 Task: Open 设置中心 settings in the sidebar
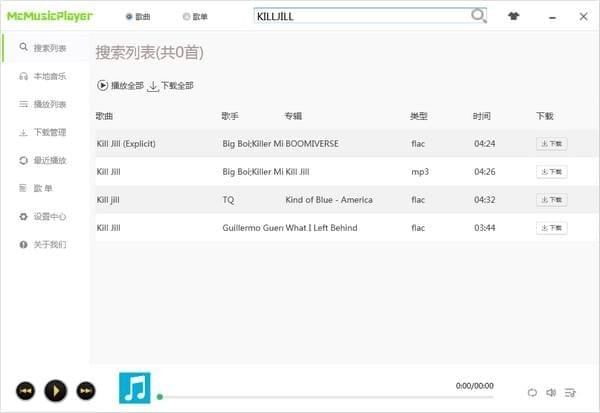coord(43,217)
